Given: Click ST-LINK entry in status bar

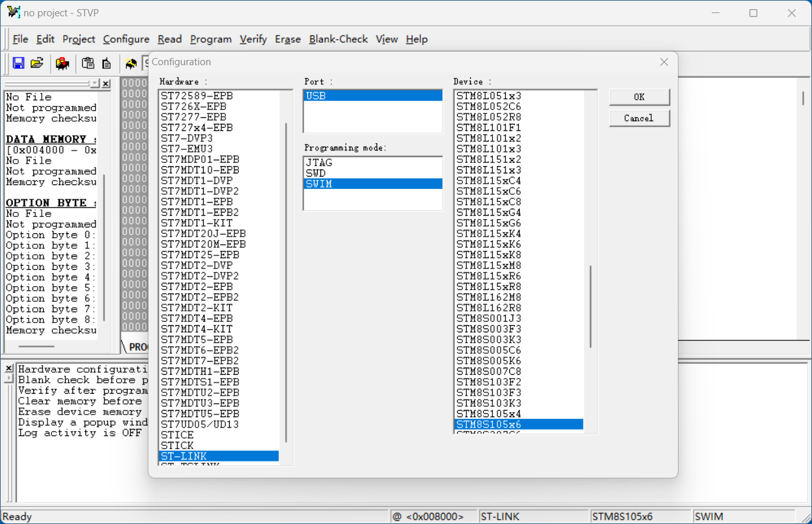Looking at the screenshot, I should (x=533, y=517).
